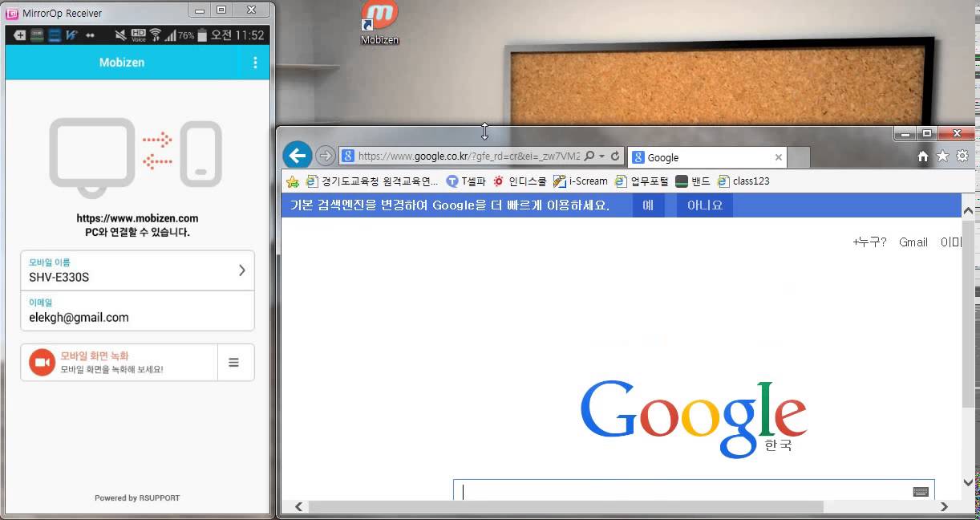The width and height of the screenshot is (980, 520).
Task: Click the 오전 11:52 clock in phone status bar
Action: tap(237, 35)
